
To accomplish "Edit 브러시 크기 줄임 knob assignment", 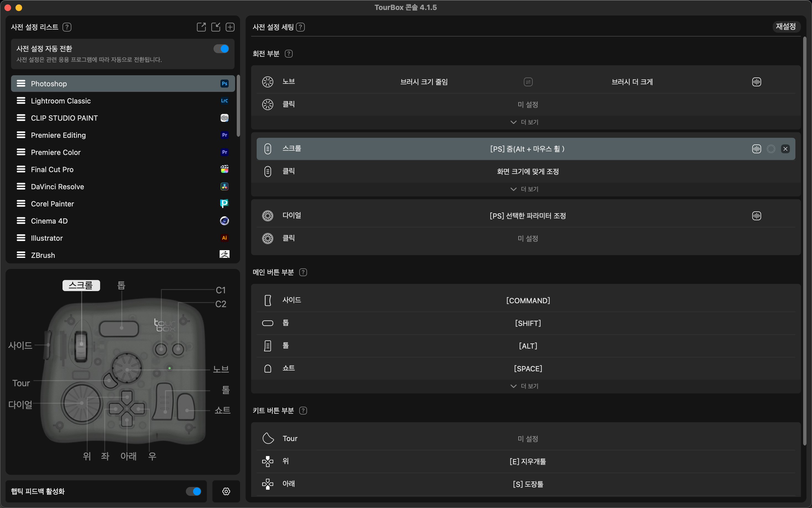I will click(x=424, y=82).
